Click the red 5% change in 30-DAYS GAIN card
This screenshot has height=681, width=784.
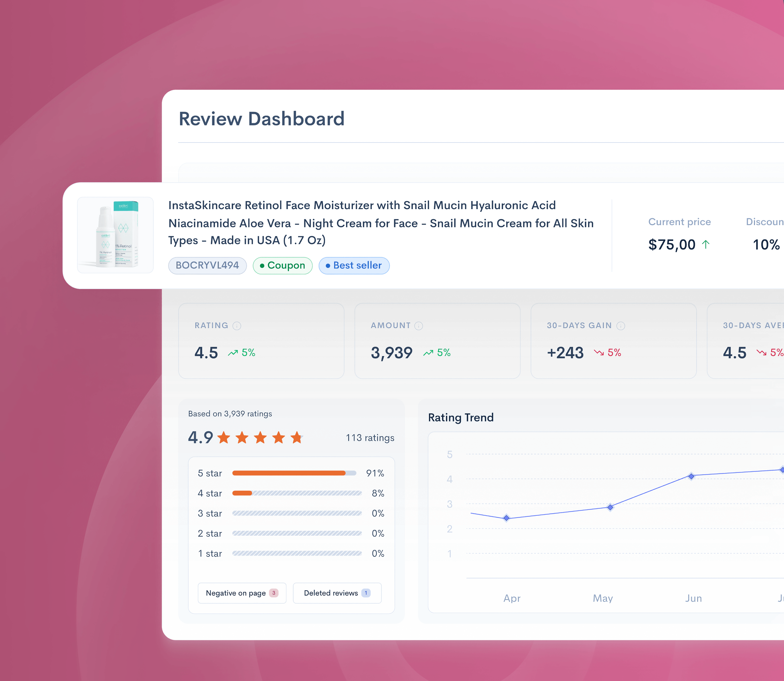coord(614,353)
